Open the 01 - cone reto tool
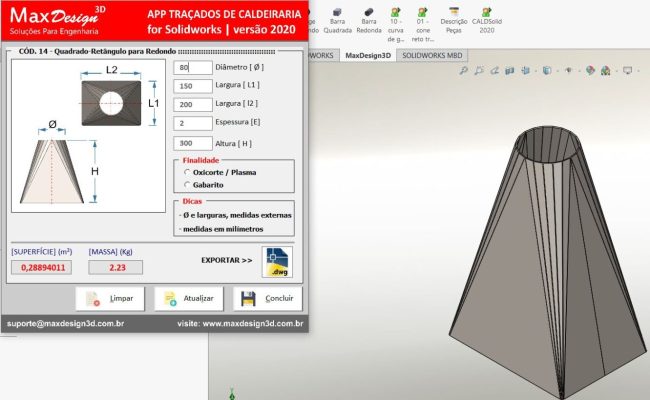 [x=424, y=21]
